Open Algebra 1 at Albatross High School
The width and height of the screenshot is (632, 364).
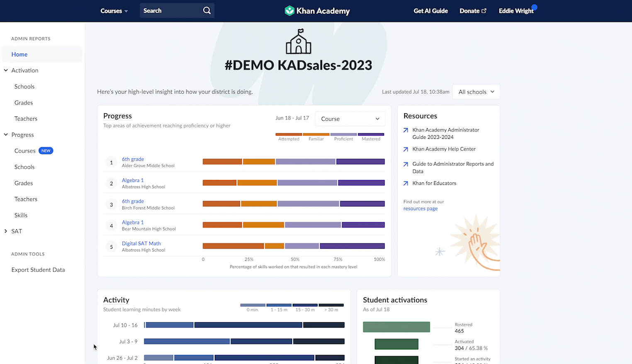[133, 180]
